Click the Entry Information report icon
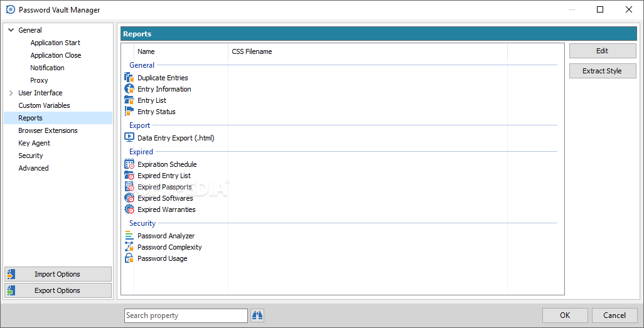 [129, 89]
